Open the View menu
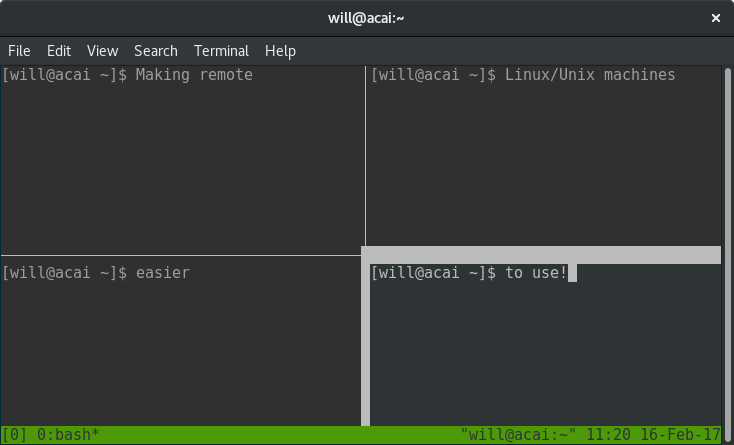 click(x=103, y=51)
